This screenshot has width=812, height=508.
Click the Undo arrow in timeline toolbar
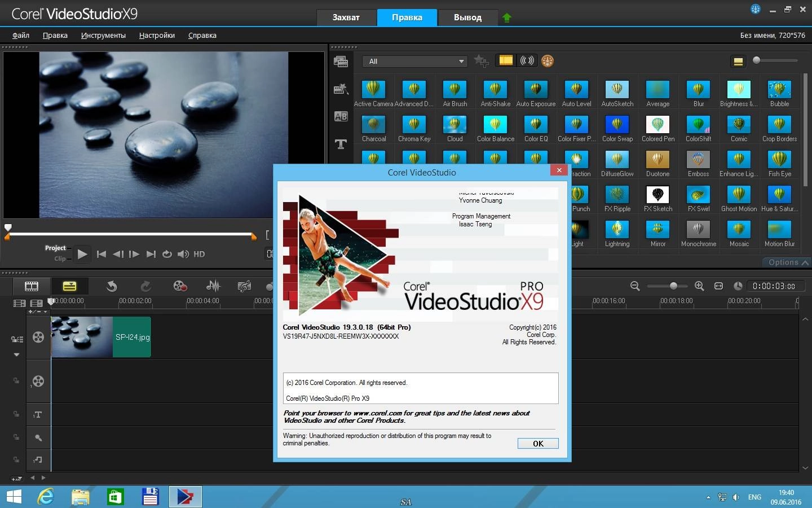111,286
